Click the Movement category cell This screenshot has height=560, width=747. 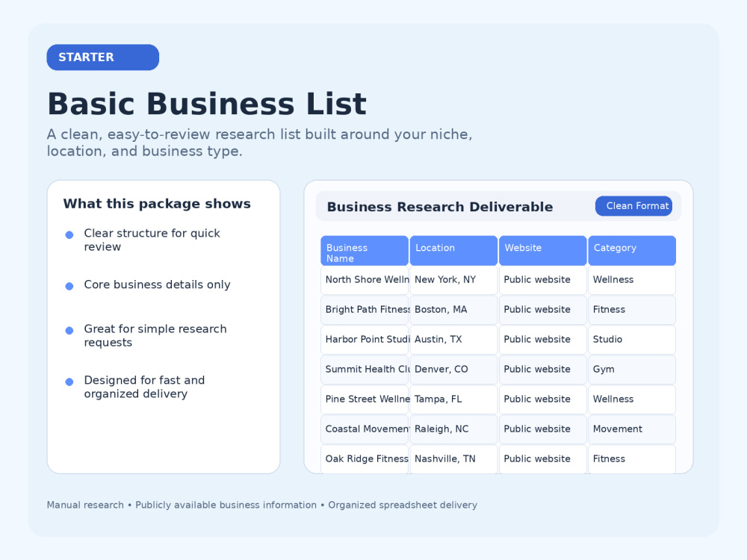[x=632, y=429]
